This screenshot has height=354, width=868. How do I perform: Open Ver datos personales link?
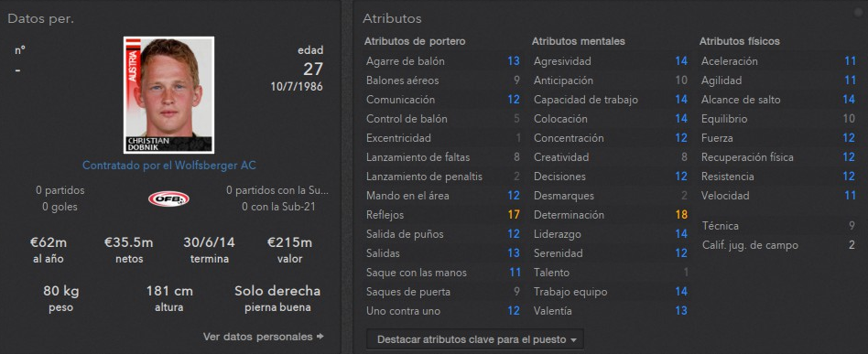pos(258,337)
